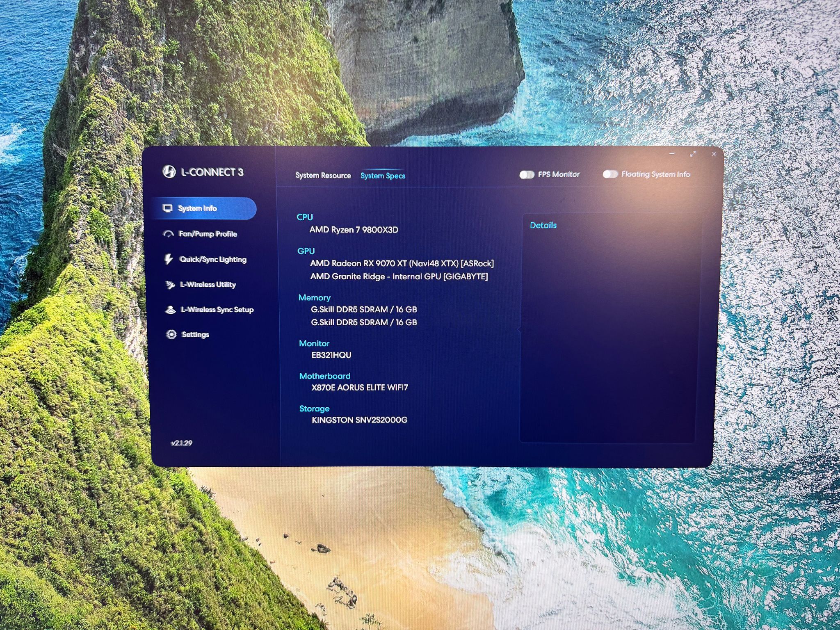Click the Settings gear icon
This screenshot has width=840, height=630.
tap(171, 334)
